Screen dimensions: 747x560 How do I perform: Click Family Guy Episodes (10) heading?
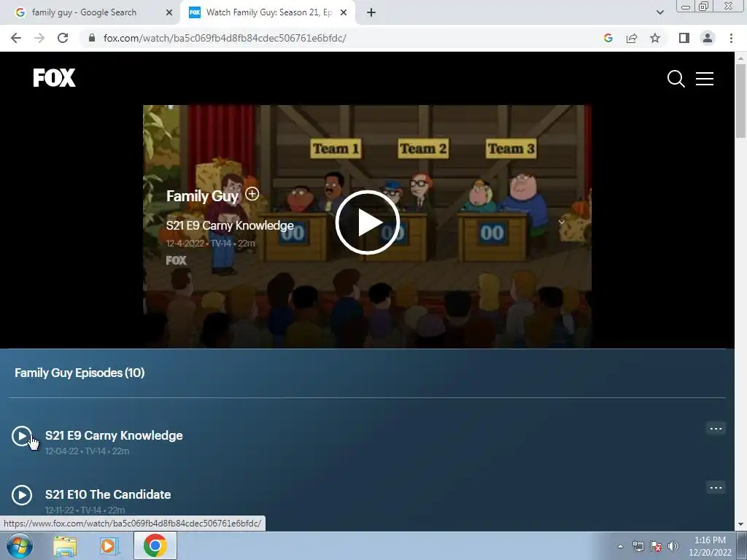point(80,373)
